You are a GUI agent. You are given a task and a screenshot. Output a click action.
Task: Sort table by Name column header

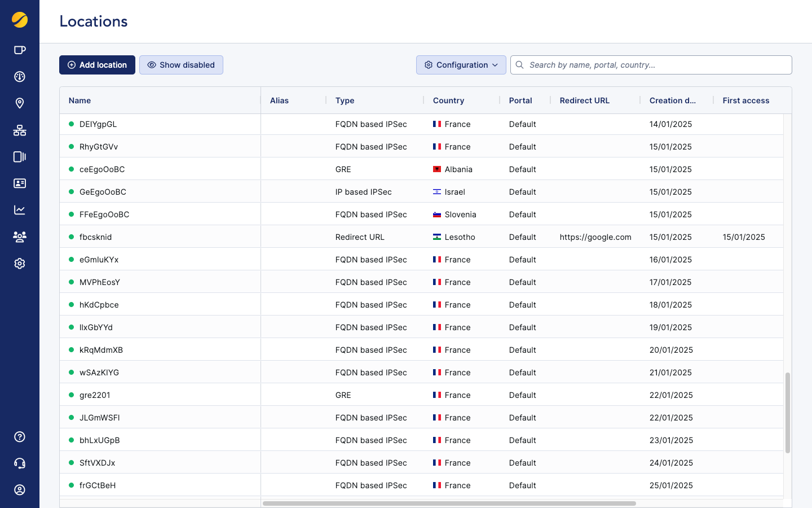tap(80, 100)
